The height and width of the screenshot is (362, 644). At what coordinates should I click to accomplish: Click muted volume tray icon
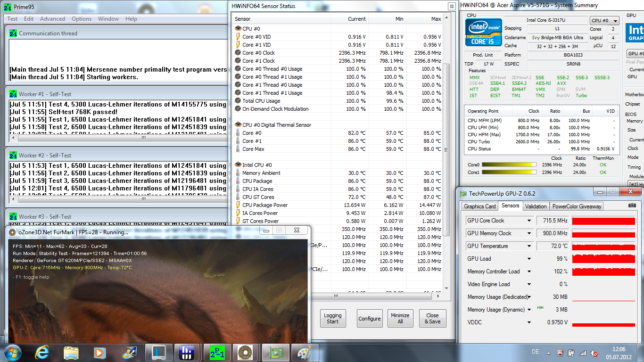[594, 353]
